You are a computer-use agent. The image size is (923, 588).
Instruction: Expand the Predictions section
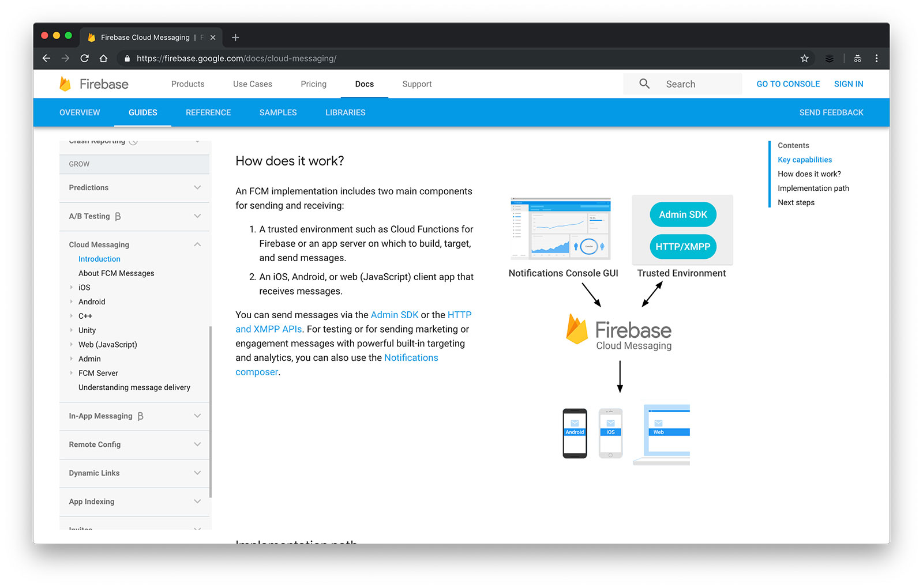(x=197, y=187)
